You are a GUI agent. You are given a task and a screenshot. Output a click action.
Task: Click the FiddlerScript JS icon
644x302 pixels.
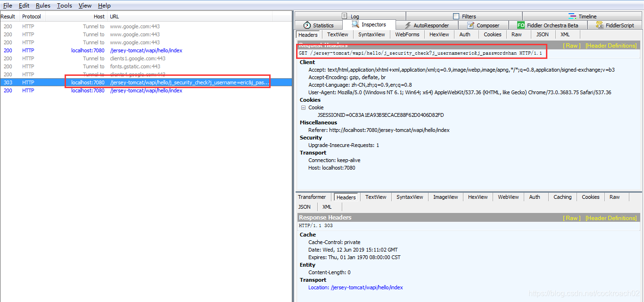coord(599,25)
